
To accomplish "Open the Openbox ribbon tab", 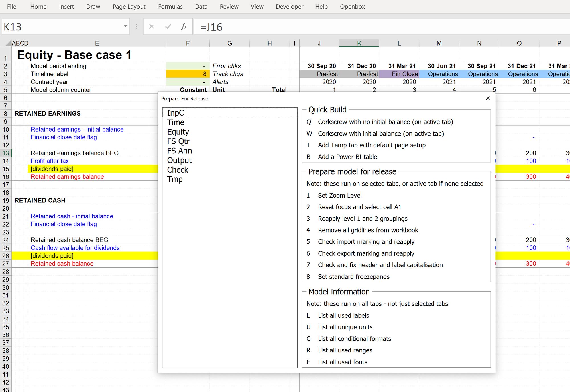I will pos(352,7).
